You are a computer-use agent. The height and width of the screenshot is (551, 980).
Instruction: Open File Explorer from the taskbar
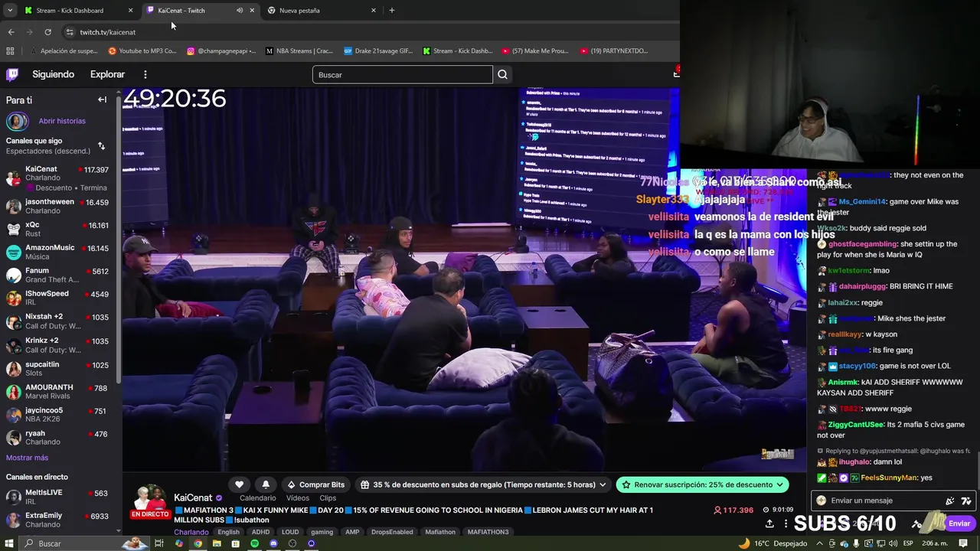[x=217, y=543]
